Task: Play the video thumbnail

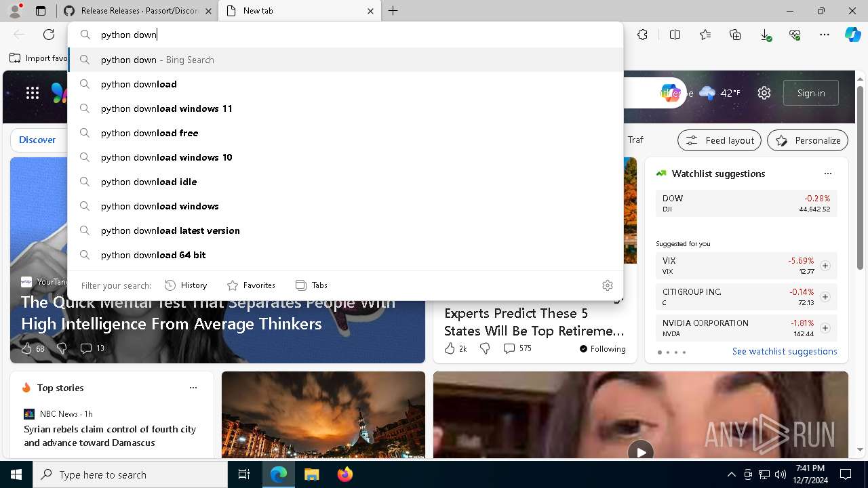Action: point(640,451)
